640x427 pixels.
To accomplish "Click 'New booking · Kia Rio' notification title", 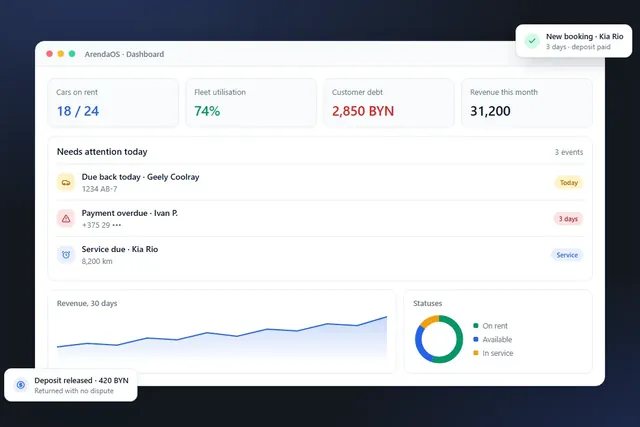I will coord(584,36).
